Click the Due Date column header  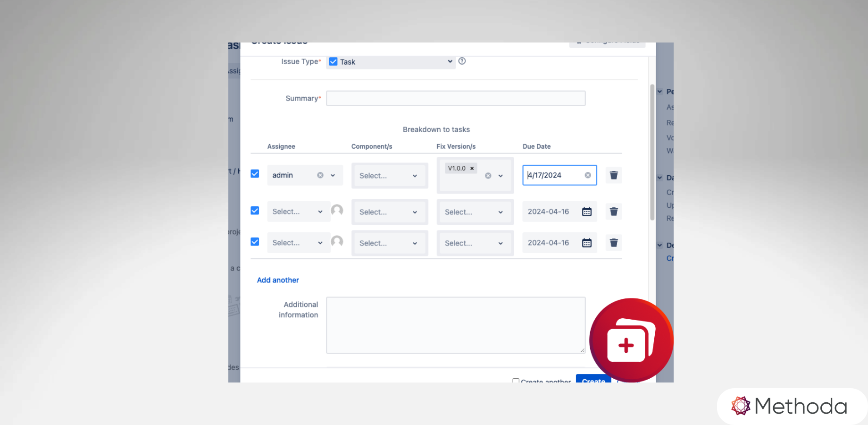pos(537,146)
